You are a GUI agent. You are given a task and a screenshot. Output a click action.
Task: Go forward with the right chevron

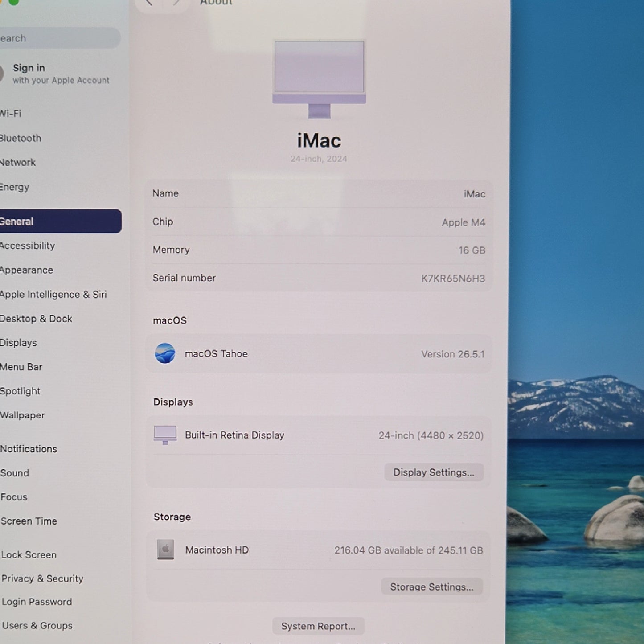click(176, 2)
